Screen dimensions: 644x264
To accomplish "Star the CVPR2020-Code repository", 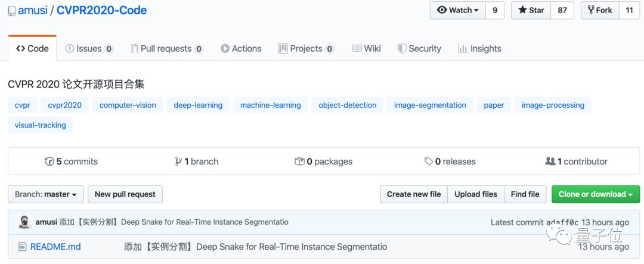I will [x=531, y=10].
